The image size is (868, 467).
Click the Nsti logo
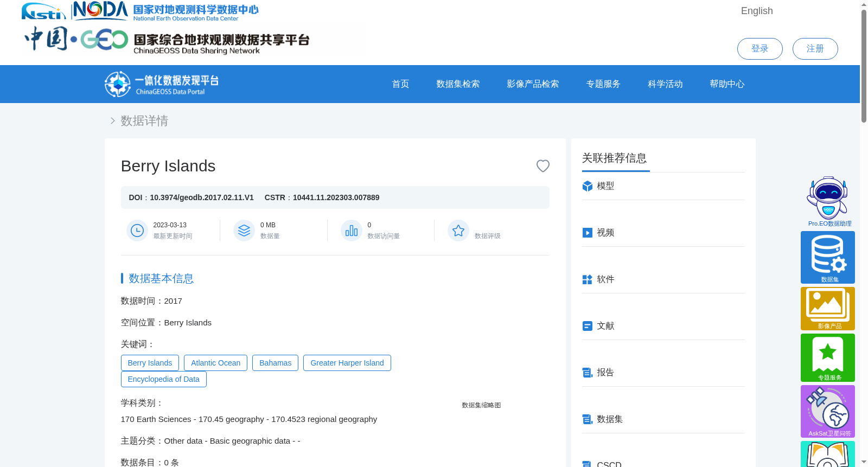(43, 11)
